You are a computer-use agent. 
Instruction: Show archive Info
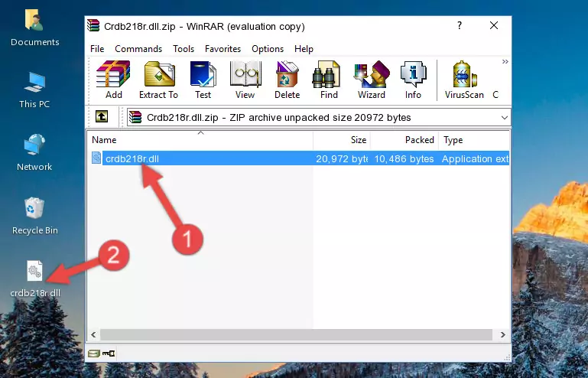point(413,80)
